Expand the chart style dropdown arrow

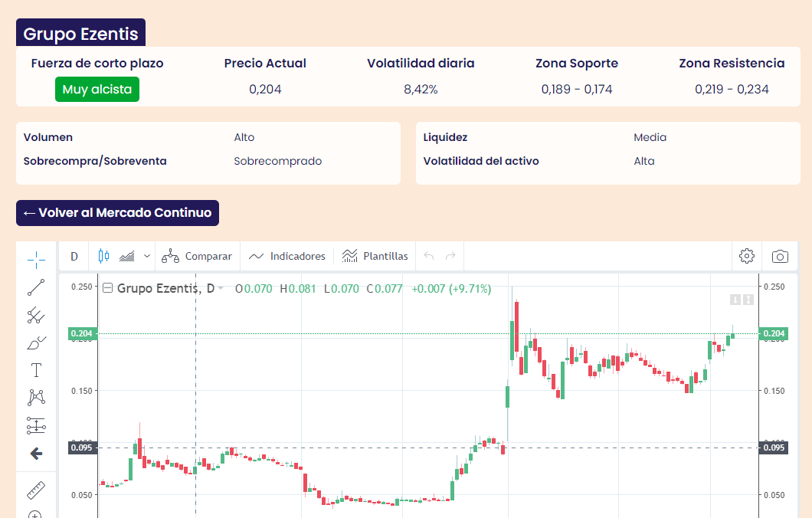point(146,256)
